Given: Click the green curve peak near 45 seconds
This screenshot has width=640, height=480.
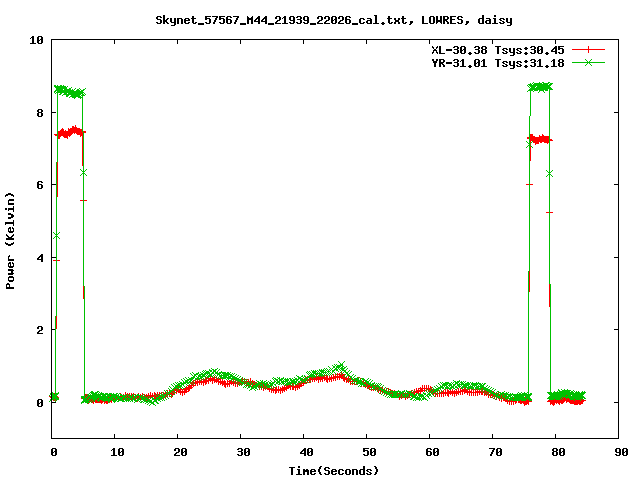Looking at the screenshot, I should pos(341,366).
